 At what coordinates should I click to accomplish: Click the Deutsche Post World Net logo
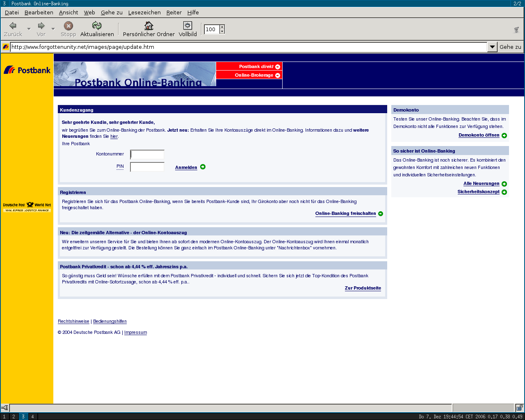[x=27, y=207]
